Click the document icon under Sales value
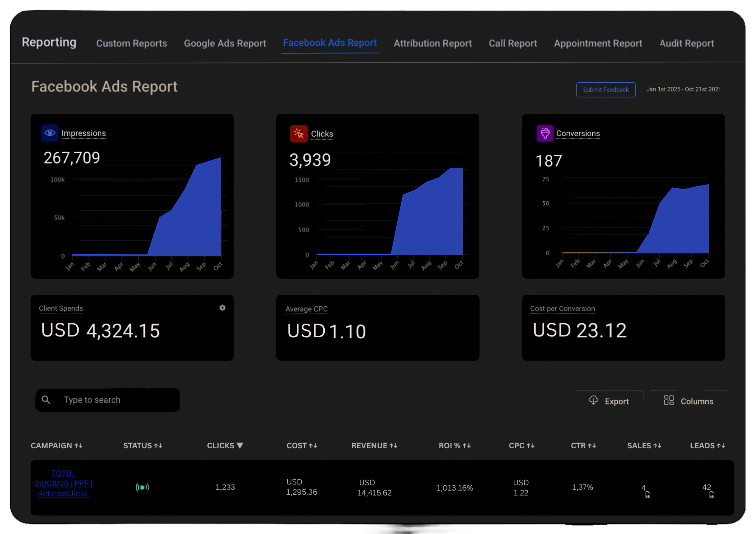 click(648, 495)
